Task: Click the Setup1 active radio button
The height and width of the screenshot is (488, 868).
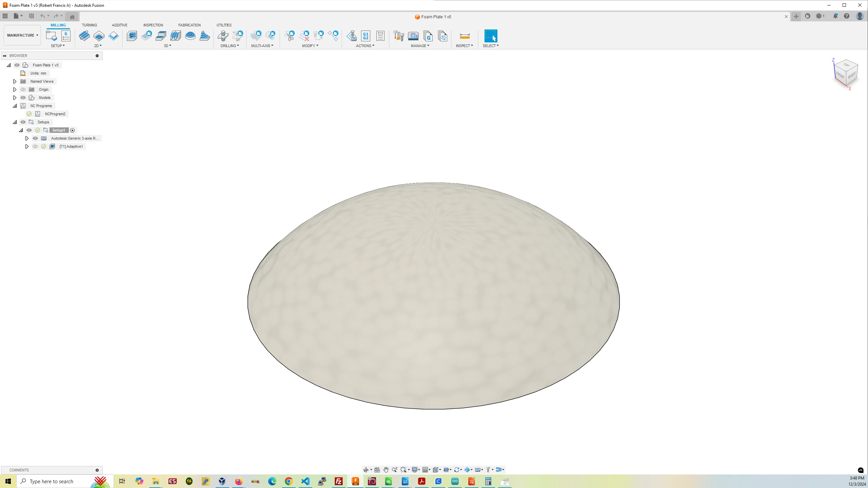Action: tap(72, 130)
